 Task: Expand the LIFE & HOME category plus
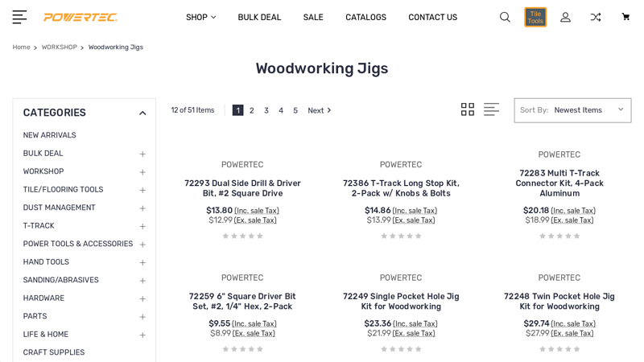click(x=142, y=335)
